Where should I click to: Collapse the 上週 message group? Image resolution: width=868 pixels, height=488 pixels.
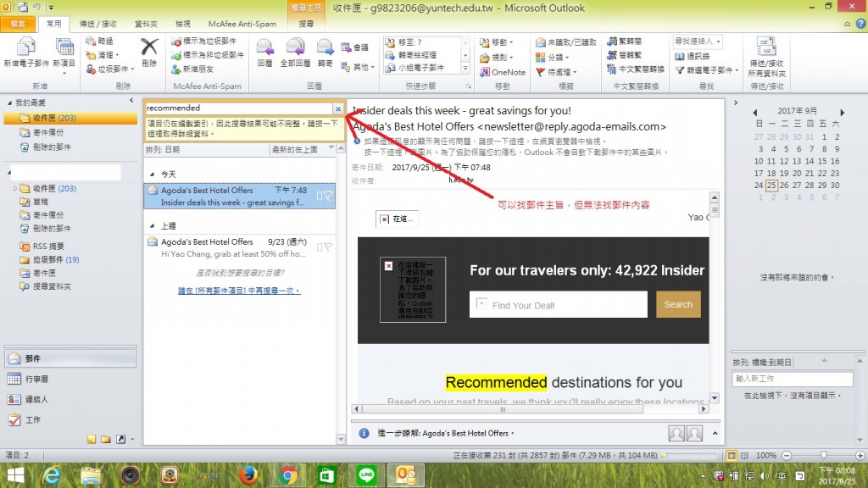(153, 225)
